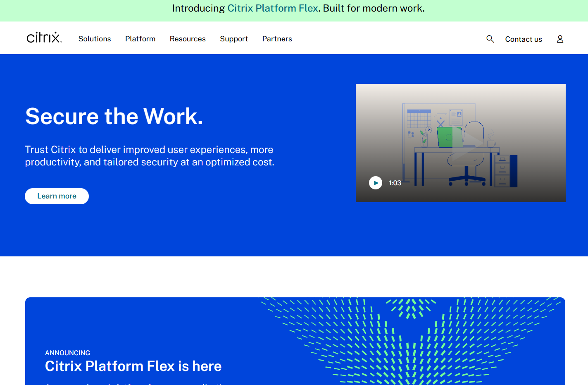Play the 1:03 video
588x385 pixels.
[x=376, y=183]
